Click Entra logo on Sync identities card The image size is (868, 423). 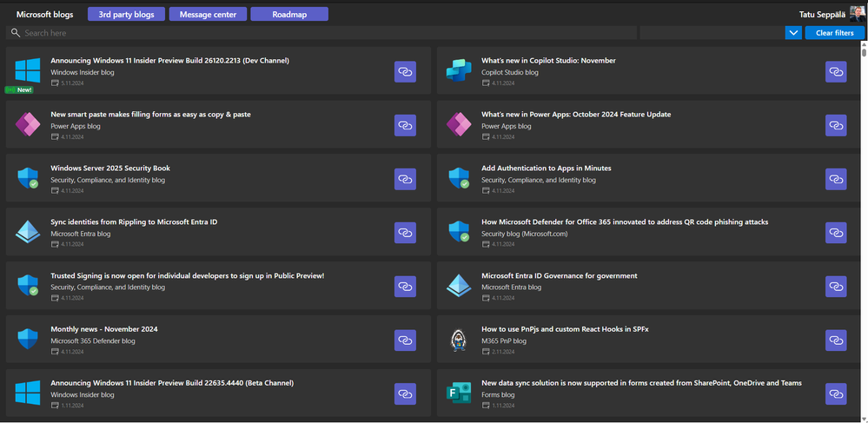(28, 232)
